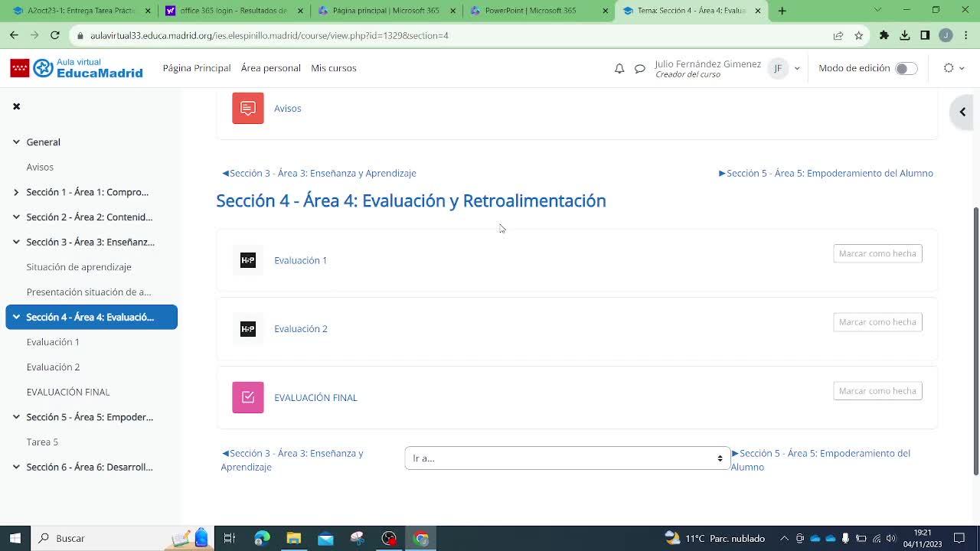The image size is (980, 551).
Task: Mark Evaluación 1 as done
Action: pyautogui.click(x=877, y=253)
